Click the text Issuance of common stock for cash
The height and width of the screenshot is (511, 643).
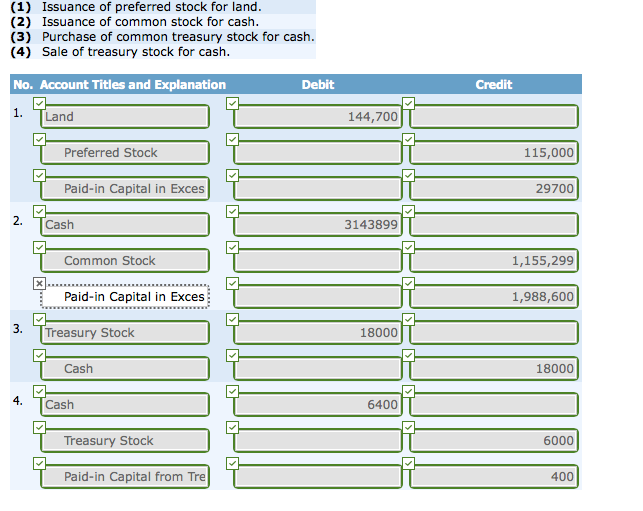(x=150, y=22)
